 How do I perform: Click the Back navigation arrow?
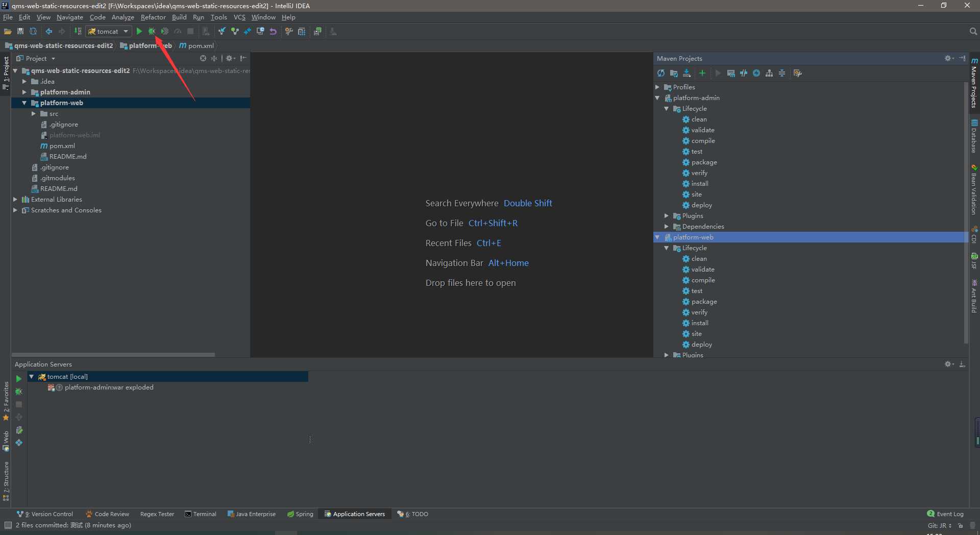pos(49,31)
